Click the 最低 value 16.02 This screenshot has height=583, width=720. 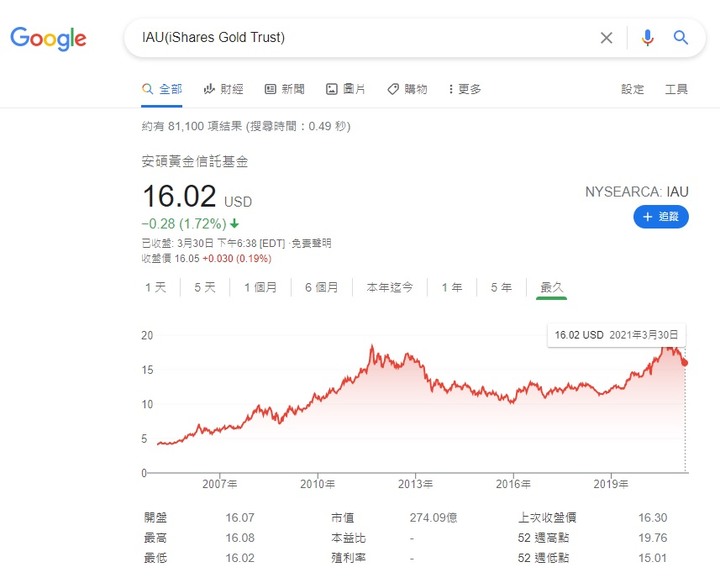(x=240, y=558)
